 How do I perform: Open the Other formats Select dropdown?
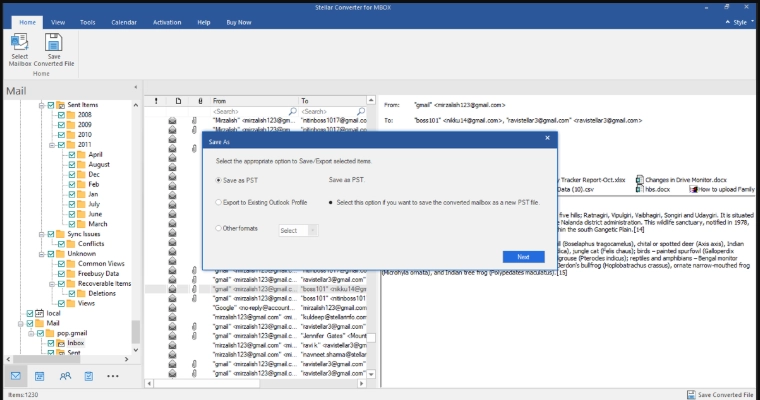pyautogui.click(x=299, y=230)
